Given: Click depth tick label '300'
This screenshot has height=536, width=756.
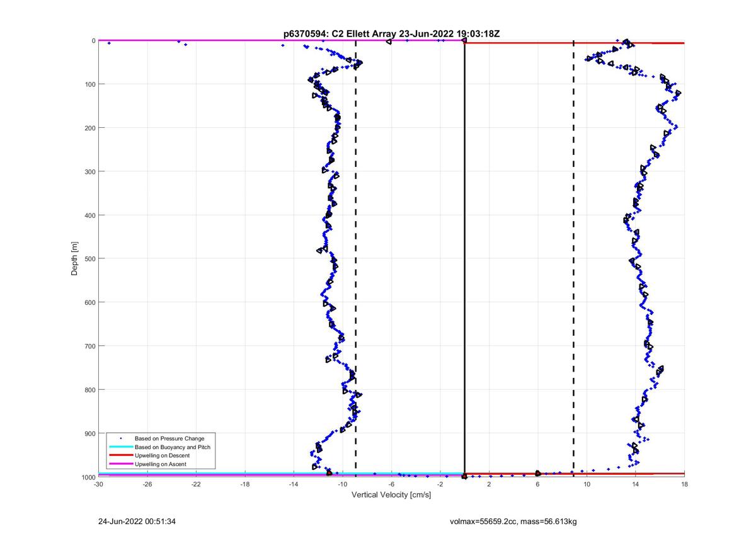Looking at the screenshot, I should 90,171.
